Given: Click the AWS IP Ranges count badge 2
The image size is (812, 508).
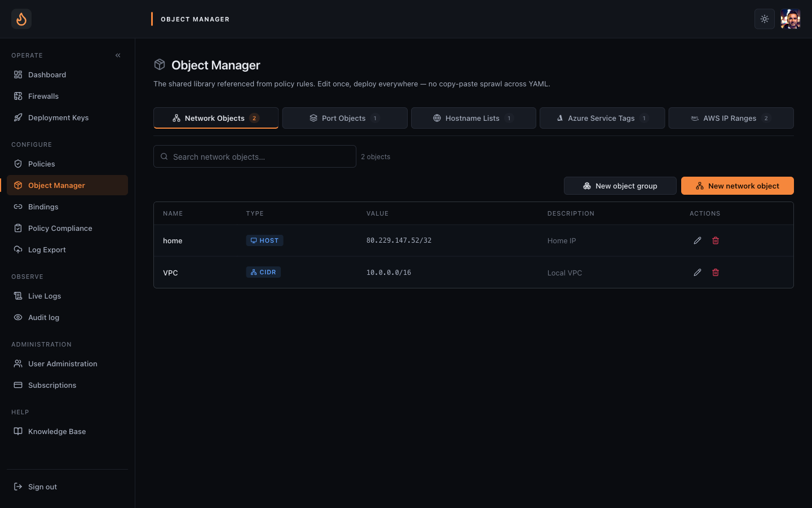Looking at the screenshot, I should click(x=766, y=118).
